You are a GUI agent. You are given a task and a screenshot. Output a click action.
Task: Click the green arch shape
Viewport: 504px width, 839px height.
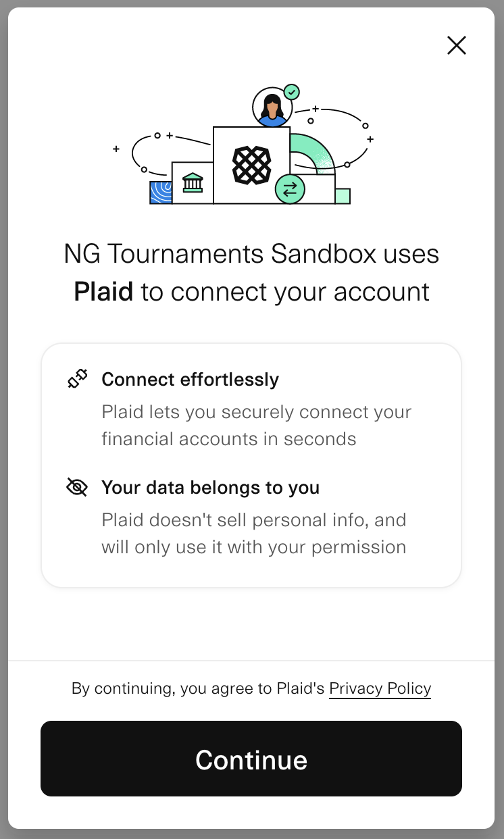click(312, 154)
